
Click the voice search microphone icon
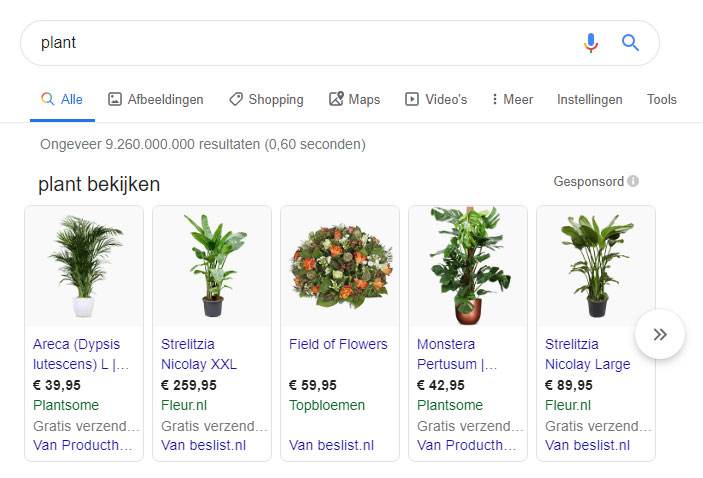591,43
